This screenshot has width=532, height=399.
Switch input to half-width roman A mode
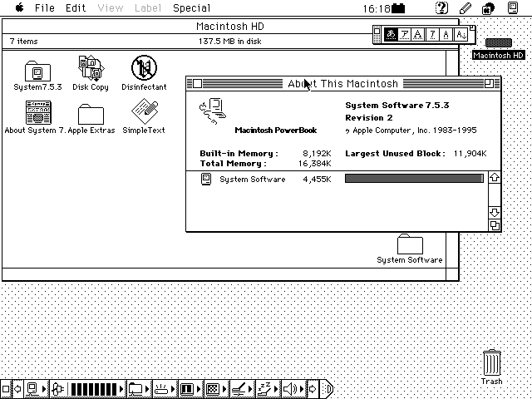(x=446, y=35)
